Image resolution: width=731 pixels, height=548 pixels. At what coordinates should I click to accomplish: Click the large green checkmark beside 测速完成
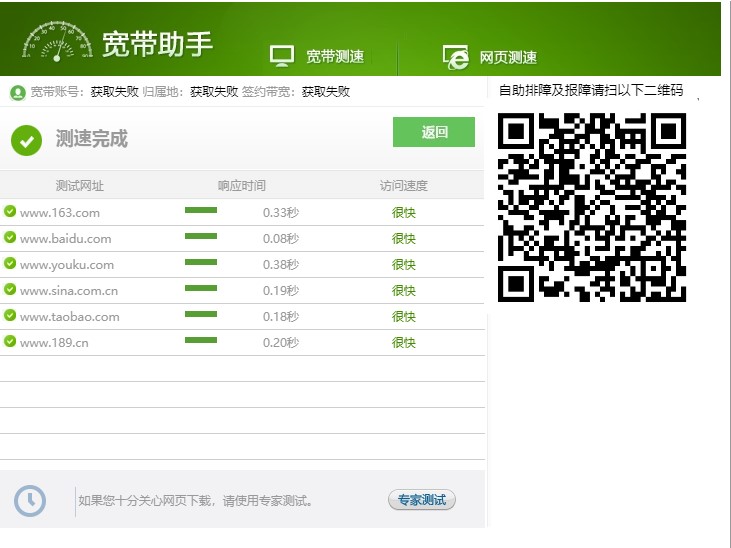point(26,140)
